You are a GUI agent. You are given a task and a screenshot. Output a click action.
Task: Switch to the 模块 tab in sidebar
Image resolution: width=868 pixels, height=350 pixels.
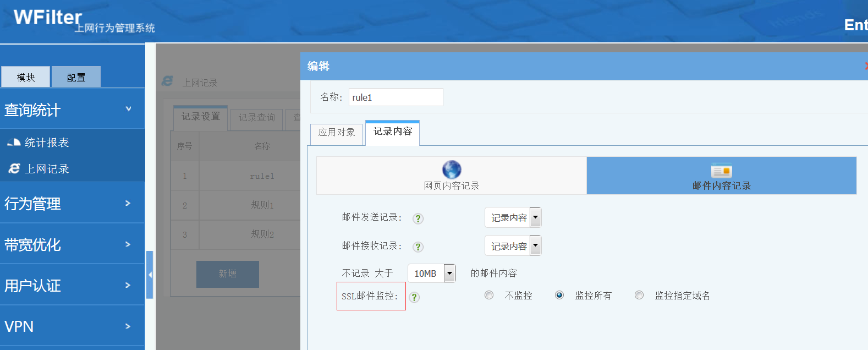tap(26, 77)
